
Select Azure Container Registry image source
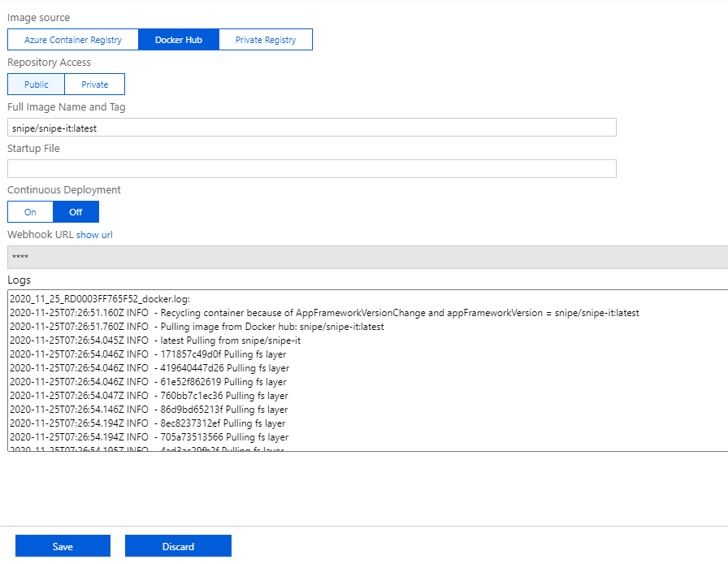[73, 40]
